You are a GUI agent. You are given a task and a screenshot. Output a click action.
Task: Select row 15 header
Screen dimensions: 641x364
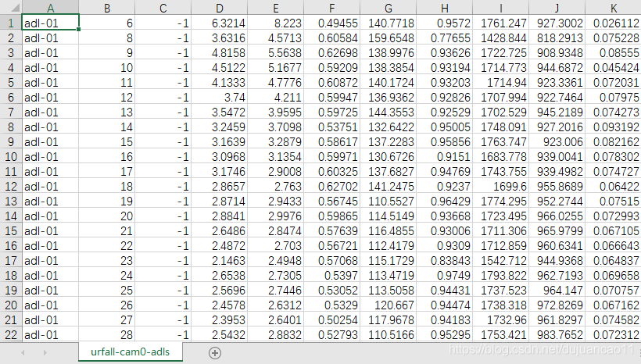(11, 230)
